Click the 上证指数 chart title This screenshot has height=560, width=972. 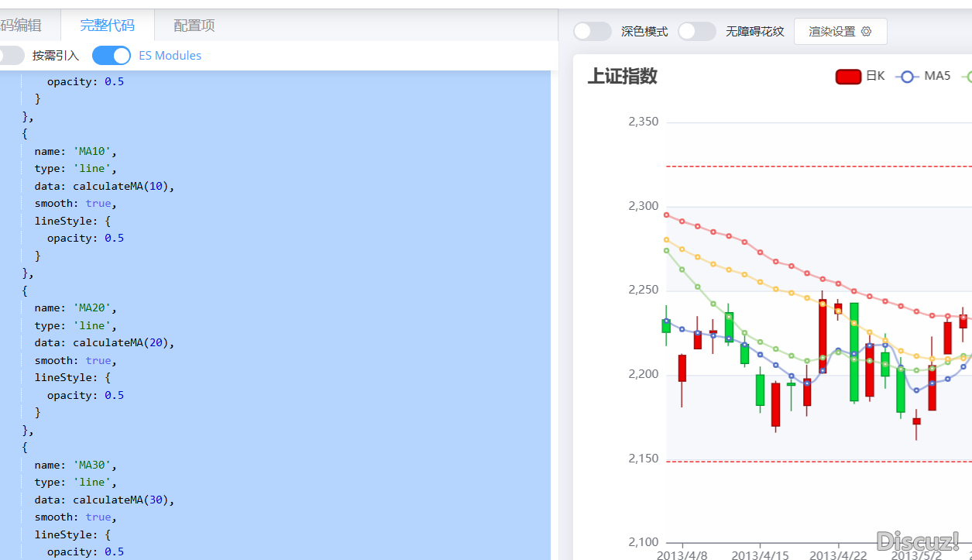point(622,76)
